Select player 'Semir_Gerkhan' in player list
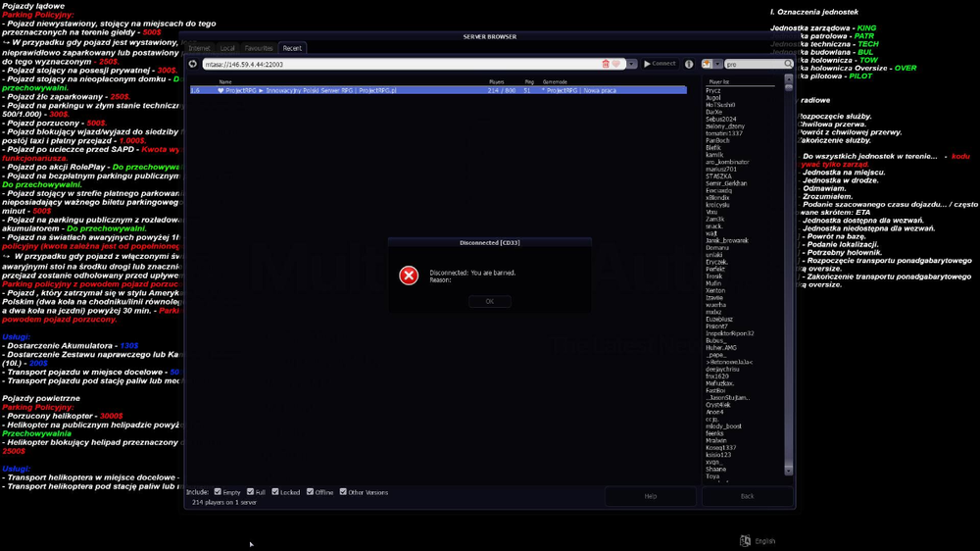The image size is (980, 551). (726, 183)
